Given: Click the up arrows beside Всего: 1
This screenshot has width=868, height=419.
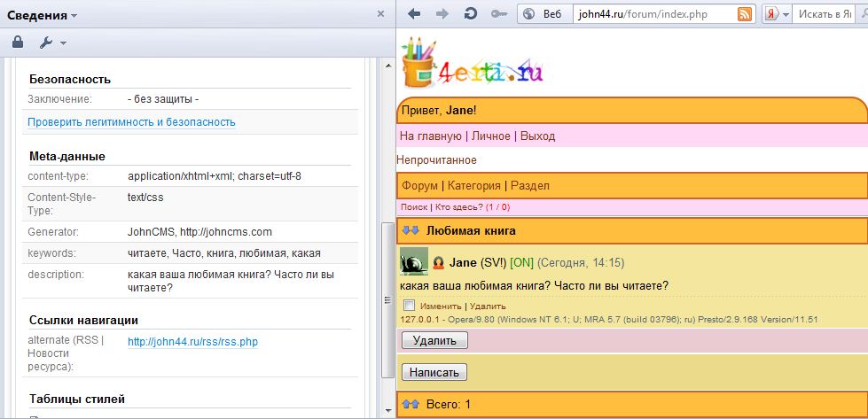Looking at the screenshot, I should [x=411, y=405].
